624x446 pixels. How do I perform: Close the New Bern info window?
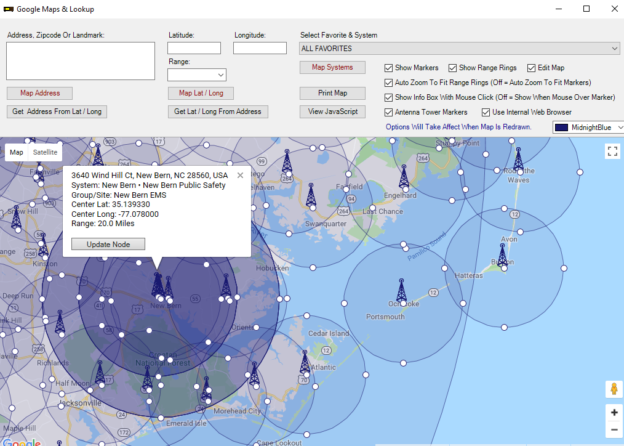[x=240, y=175]
